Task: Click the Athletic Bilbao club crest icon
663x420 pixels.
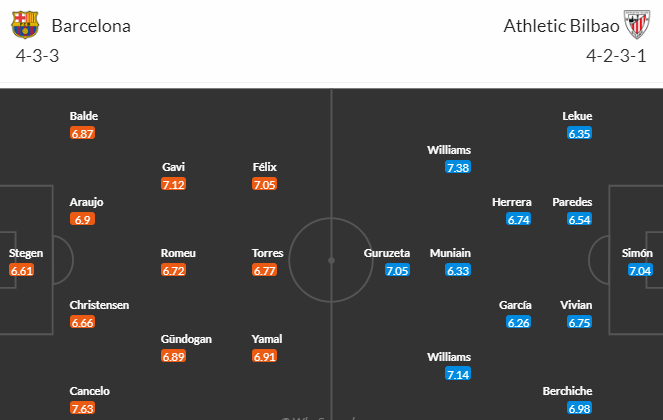Action: click(x=637, y=25)
